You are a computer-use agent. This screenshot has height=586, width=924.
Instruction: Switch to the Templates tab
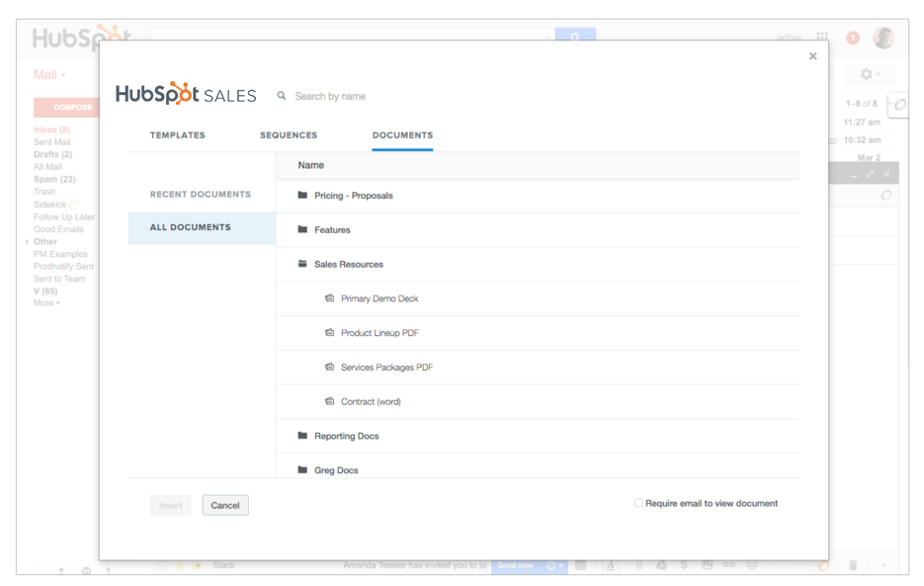click(x=177, y=135)
